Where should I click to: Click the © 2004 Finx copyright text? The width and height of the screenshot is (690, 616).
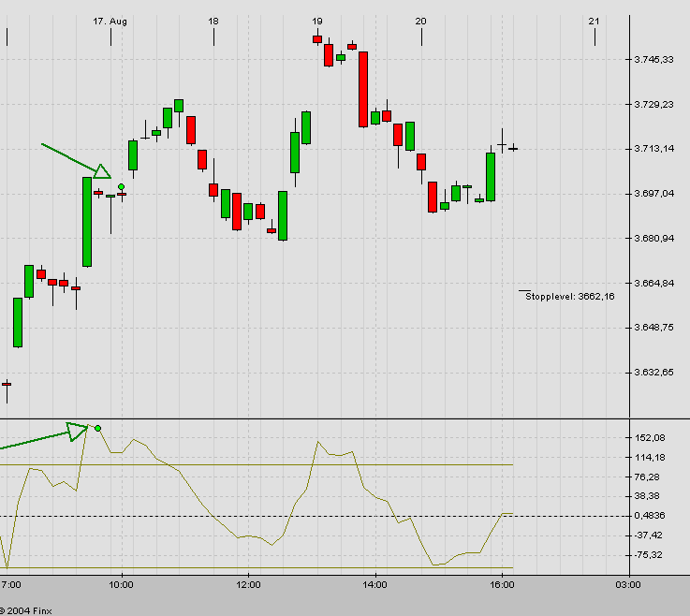point(26,610)
